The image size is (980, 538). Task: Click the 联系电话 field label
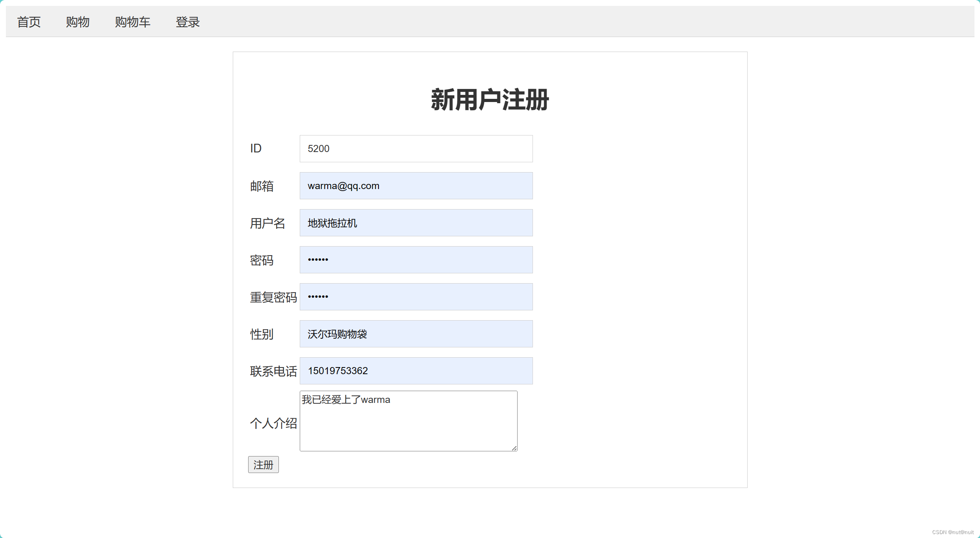pyautogui.click(x=273, y=371)
